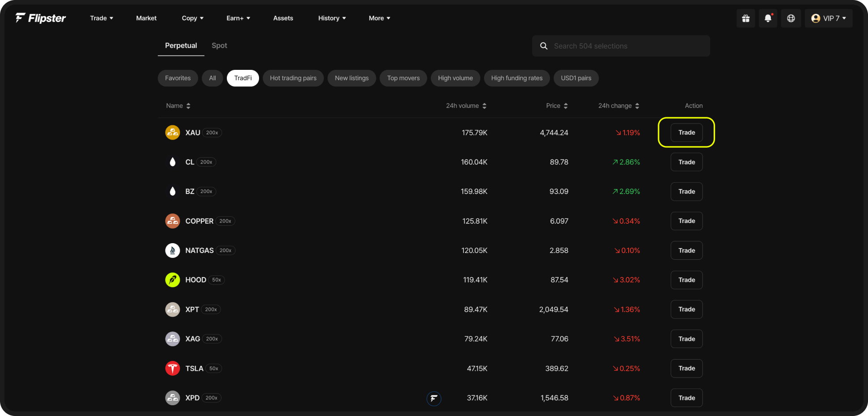Click Trade button for XAG
Viewport: 868px width, 416px height.
pyautogui.click(x=686, y=339)
